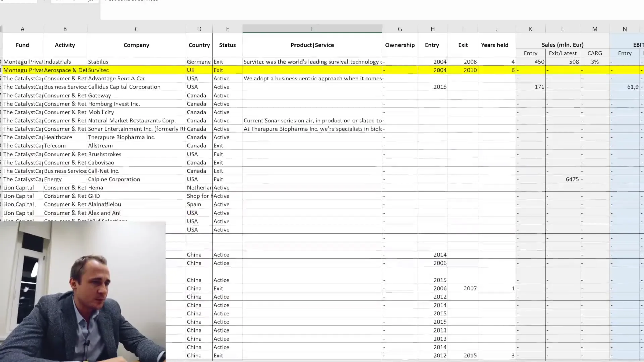
Task: Select the Advantage Rent A Car cell
Action: (136, 78)
